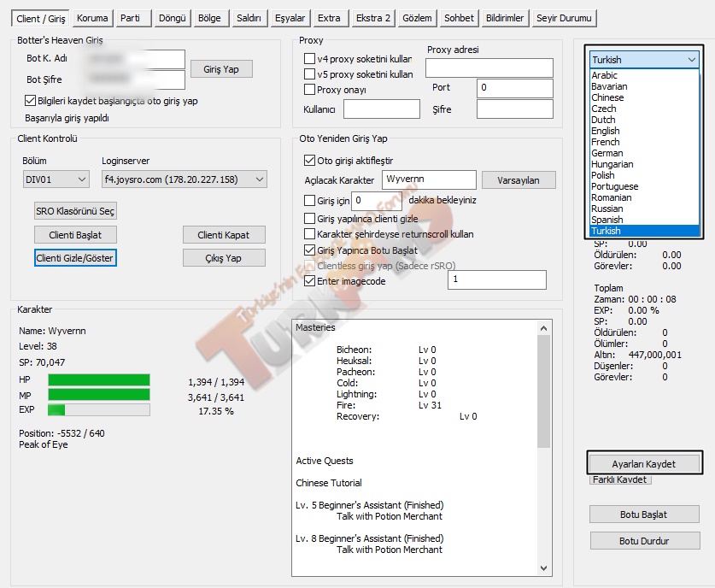Click the Giriş Yap button
This screenshot has height=588, width=715.
pyautogui.click(x=221, y=69)
